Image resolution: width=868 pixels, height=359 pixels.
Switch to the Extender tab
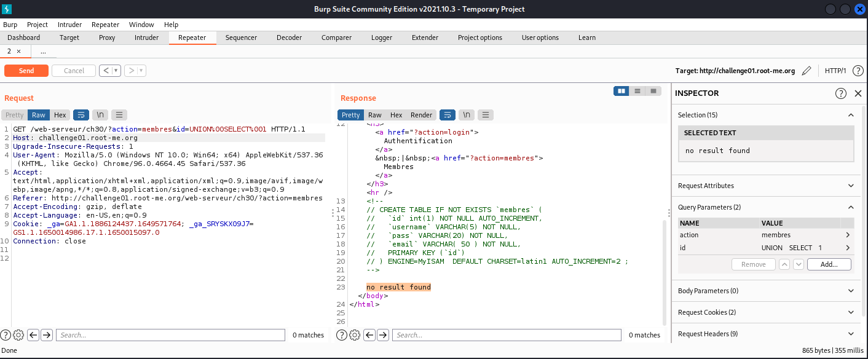point(425,37)
